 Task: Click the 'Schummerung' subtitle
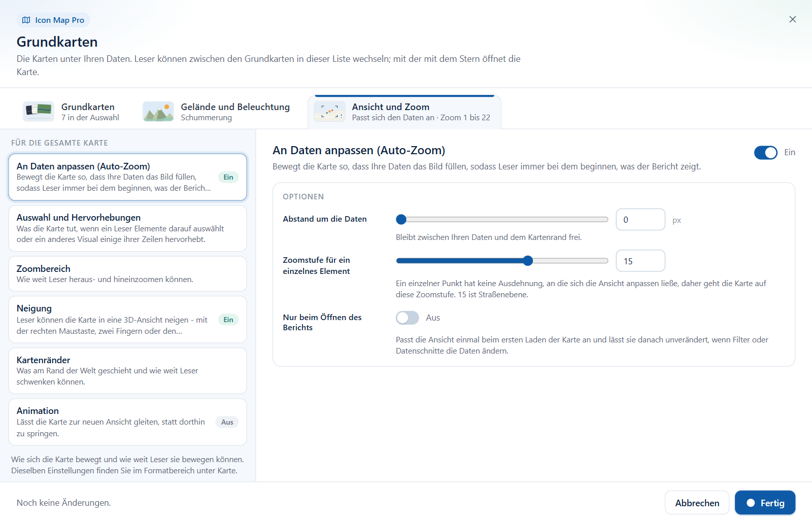[207, 118]
